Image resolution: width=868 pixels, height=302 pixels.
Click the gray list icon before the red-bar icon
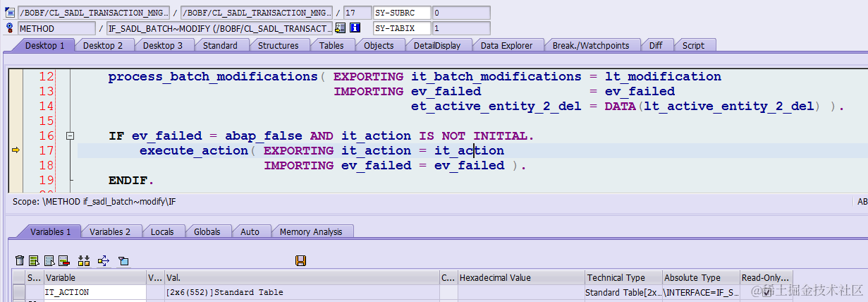[x=49, y=261]
